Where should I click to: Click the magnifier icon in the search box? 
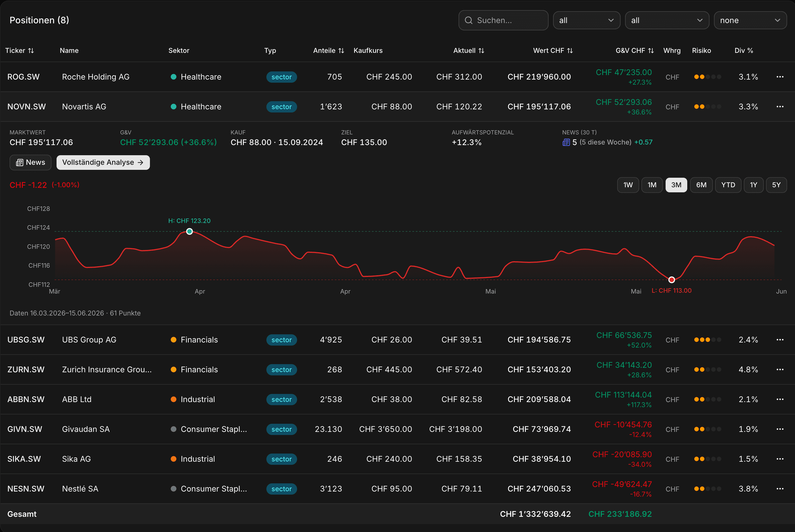click(x=468, y=20)
